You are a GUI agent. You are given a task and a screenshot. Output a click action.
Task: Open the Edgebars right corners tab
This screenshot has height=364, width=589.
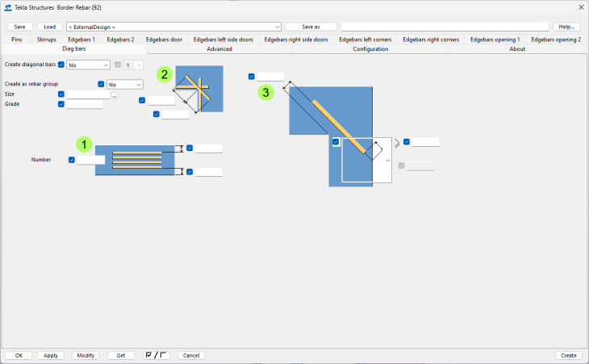(431, 40)
